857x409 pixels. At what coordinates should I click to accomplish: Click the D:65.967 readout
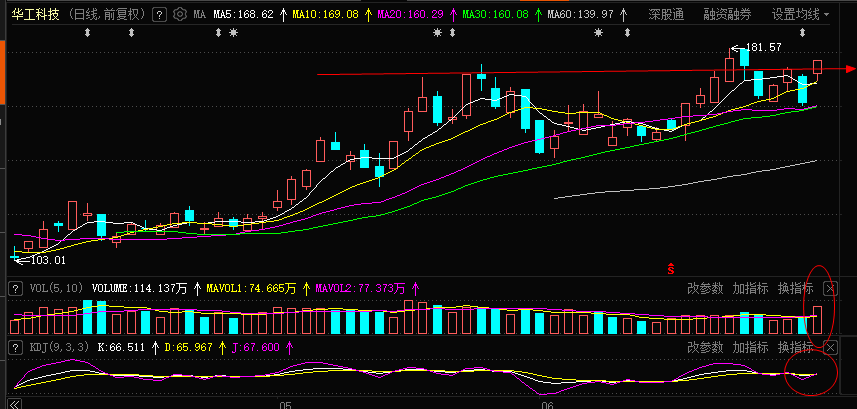(189, 347)
